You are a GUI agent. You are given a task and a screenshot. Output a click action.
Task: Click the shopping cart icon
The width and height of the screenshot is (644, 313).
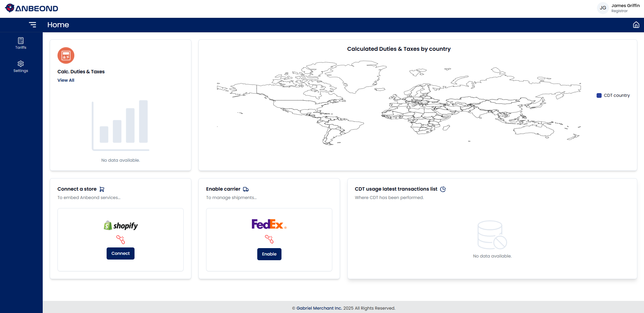coord(102,189)
